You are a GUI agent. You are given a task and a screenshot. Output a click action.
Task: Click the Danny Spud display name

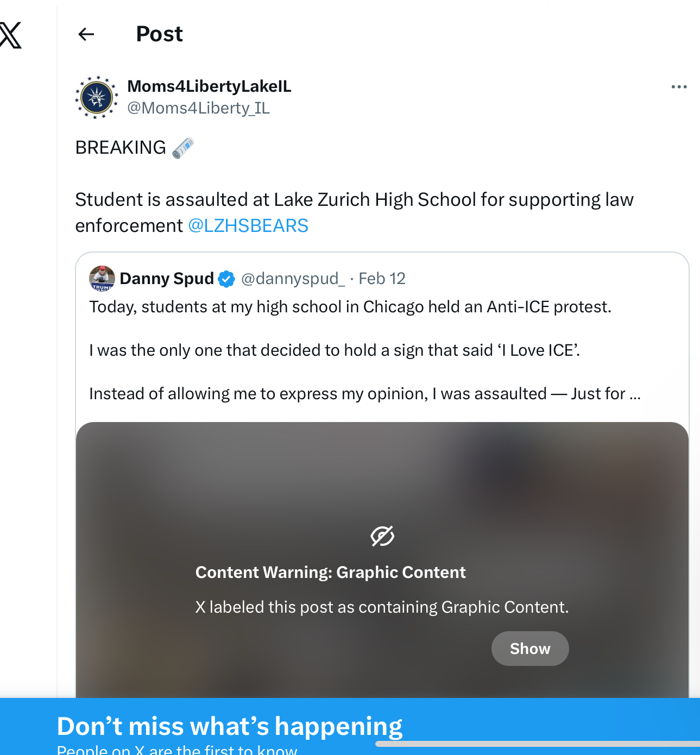[167, 279]
